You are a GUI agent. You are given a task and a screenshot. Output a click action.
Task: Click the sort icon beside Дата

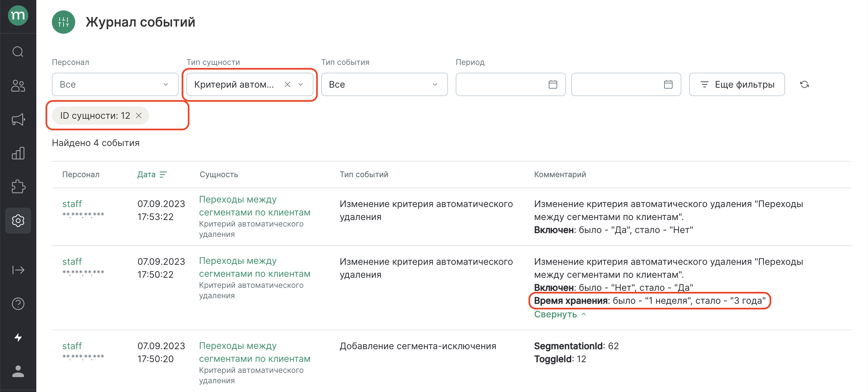pos(163,174)
